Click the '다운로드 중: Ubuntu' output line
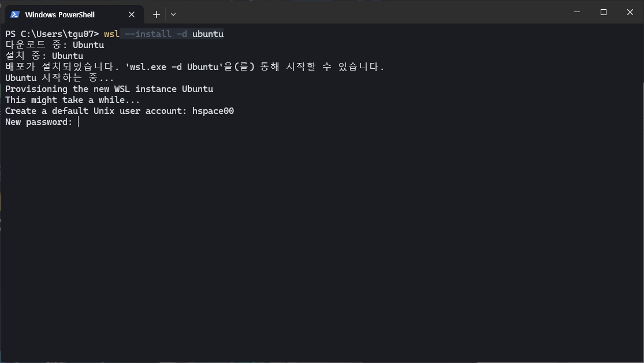Viewport: 644px width, 363px height. (54, 45)
